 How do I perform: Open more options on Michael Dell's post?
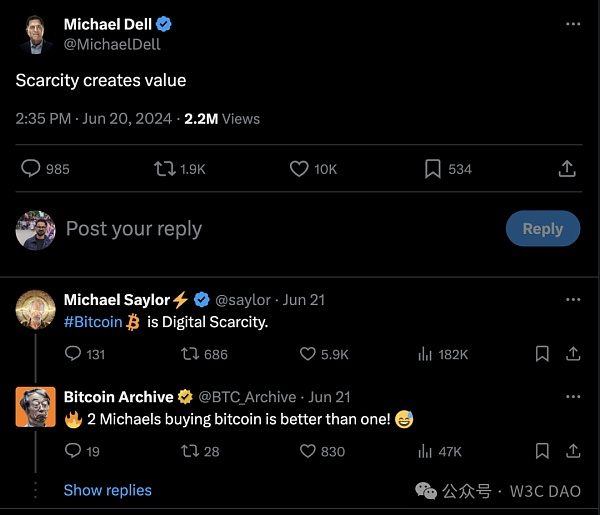(x=572, y=23)
